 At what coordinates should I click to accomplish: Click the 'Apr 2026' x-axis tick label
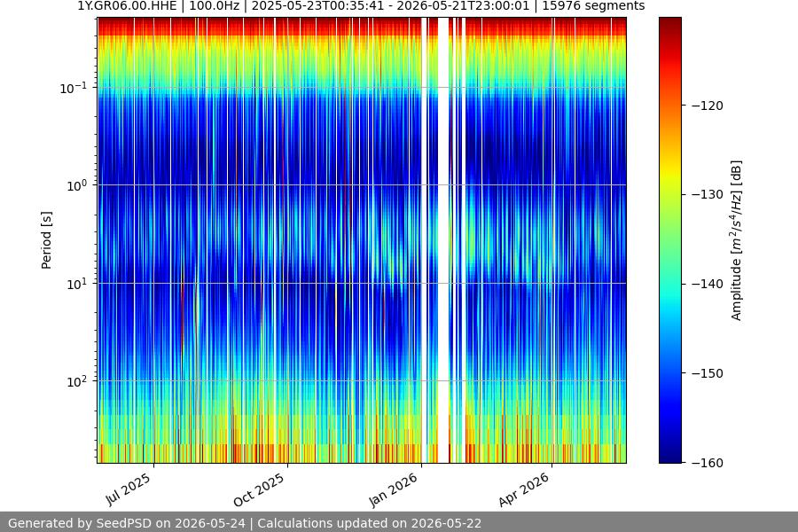[x=524, y=489]
